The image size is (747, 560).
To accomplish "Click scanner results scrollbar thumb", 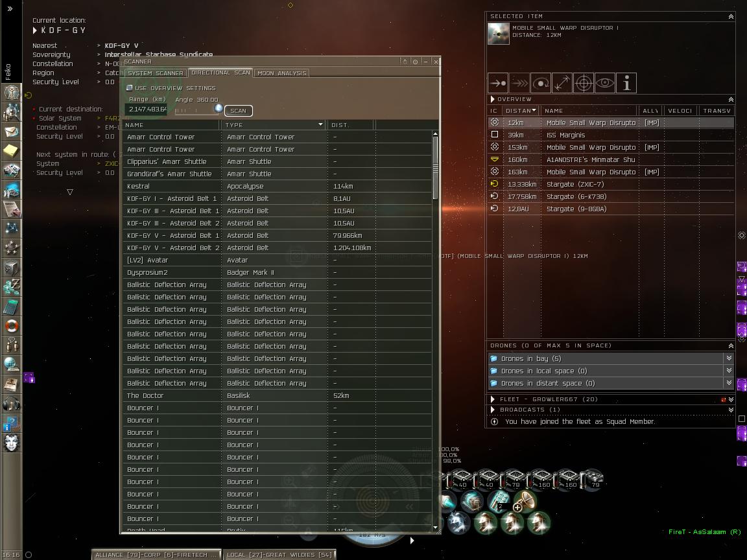I will click(435, 168).
